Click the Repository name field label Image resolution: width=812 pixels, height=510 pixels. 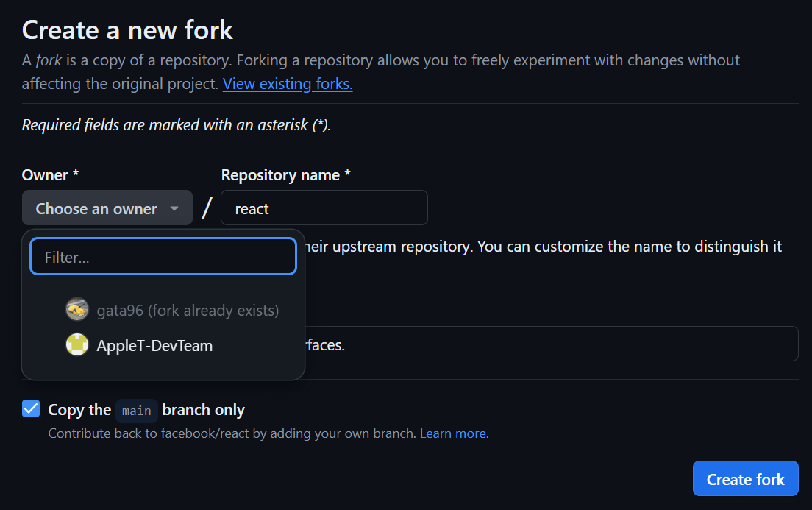coord(285,175)
